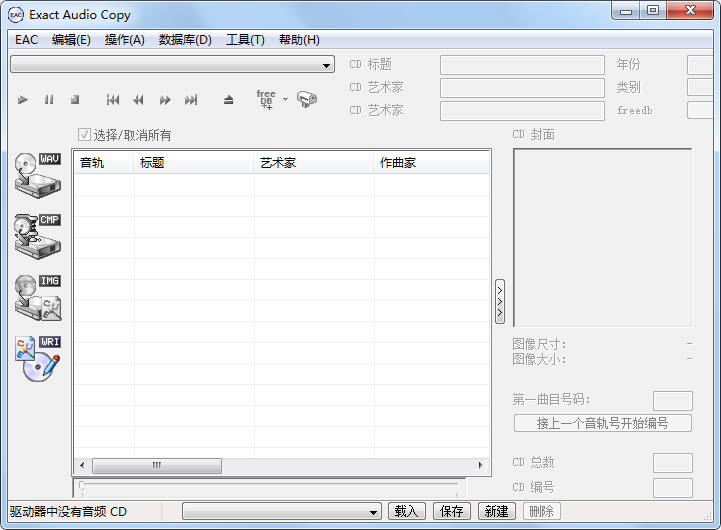The height and width of the screenshot is (530, 721).
Task: Click the 年份 input field
Action: pyautogui.click(x=701, y=65)
